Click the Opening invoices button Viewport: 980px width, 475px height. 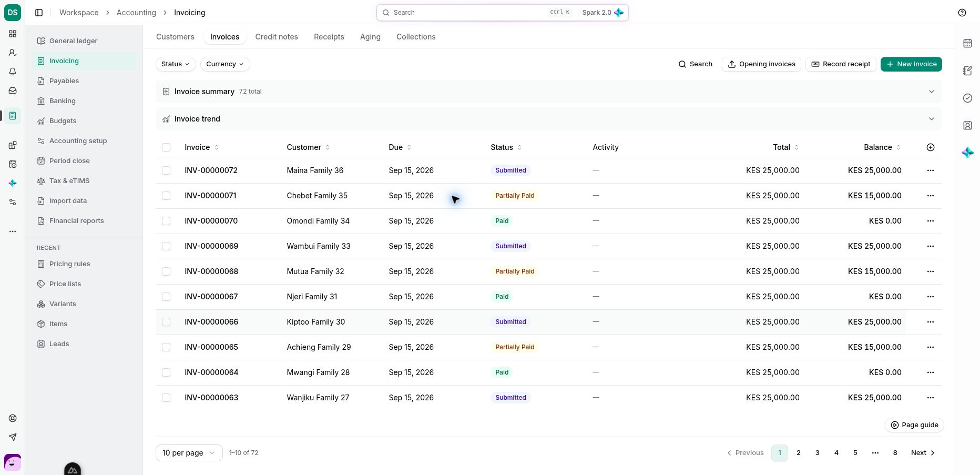click(761, 64)
